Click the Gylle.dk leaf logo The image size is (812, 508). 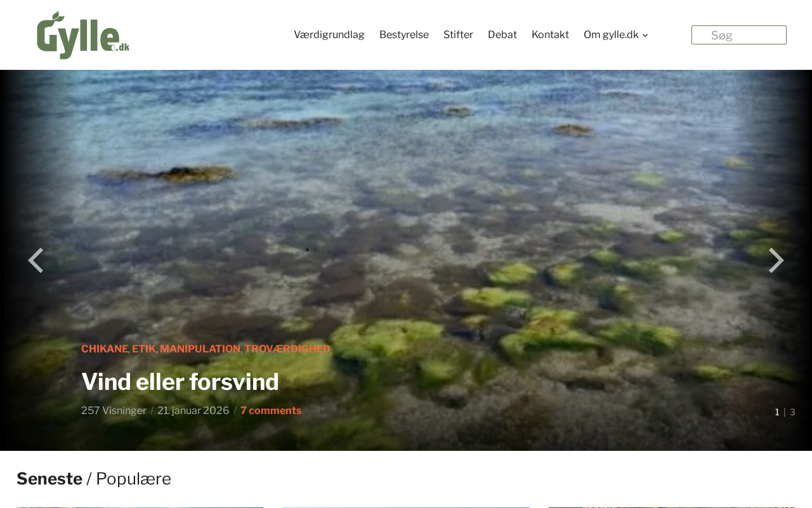coord(83,35)
